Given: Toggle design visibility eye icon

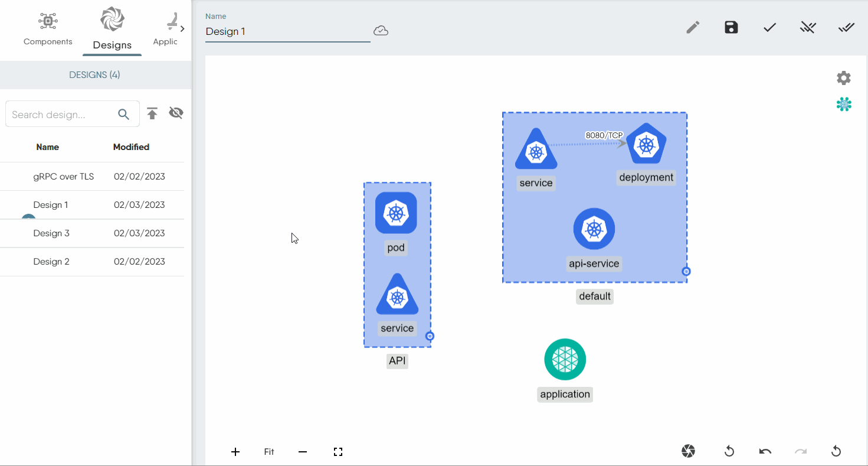Looking at the screenshot, I should point(176,113).
